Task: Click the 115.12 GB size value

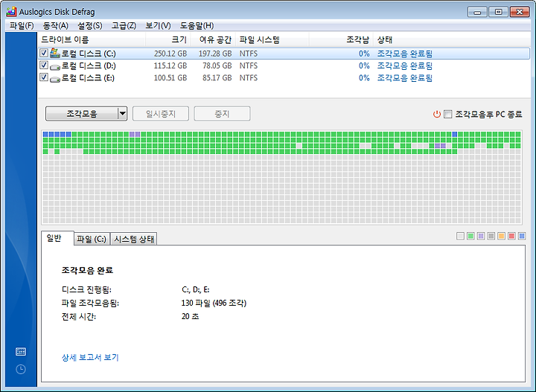Action: [170, 65]
